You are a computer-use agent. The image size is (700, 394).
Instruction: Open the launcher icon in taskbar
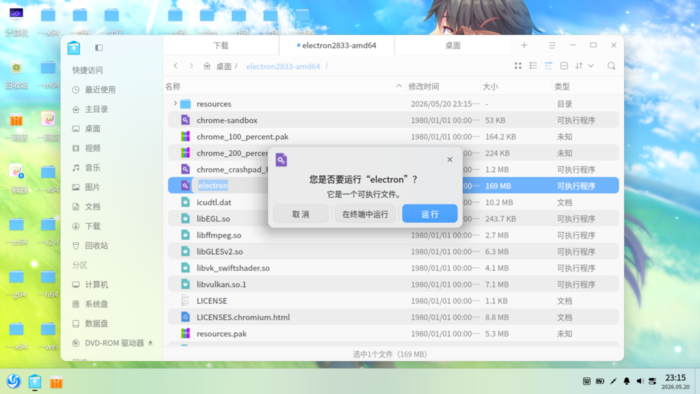click(x=13, y=382)
